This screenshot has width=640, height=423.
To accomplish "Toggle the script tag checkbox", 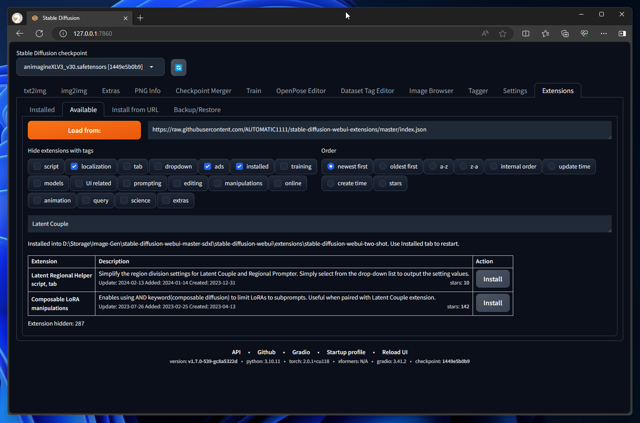I will 37,167.
